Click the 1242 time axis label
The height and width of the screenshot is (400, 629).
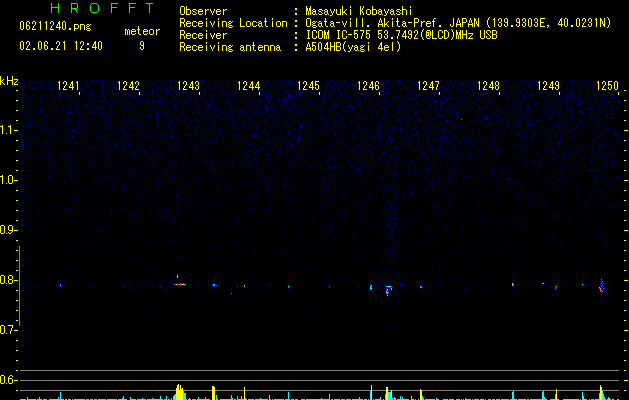click(x=128, y=86)
